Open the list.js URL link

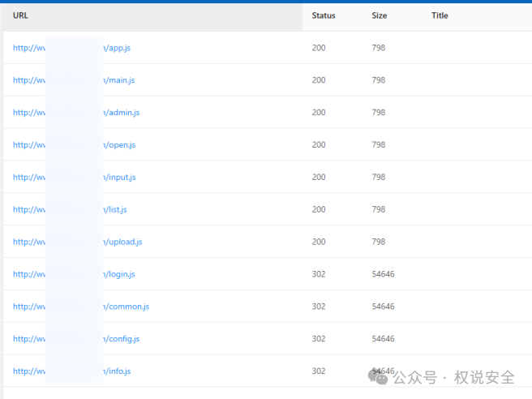point(70,209)
